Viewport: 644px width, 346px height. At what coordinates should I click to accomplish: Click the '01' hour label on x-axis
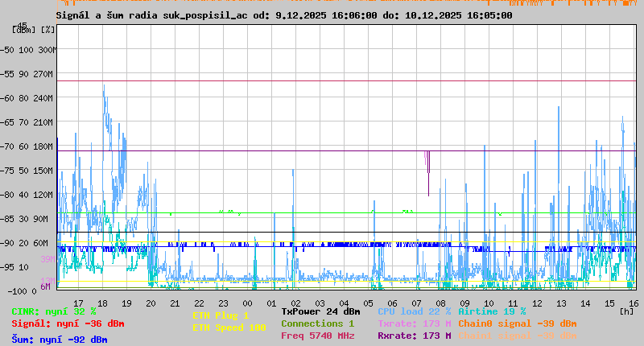tap(271, 303)
